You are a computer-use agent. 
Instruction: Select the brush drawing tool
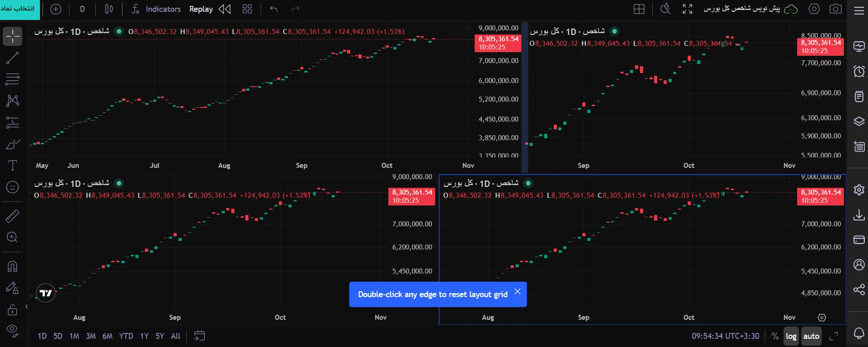click(13, 144)
